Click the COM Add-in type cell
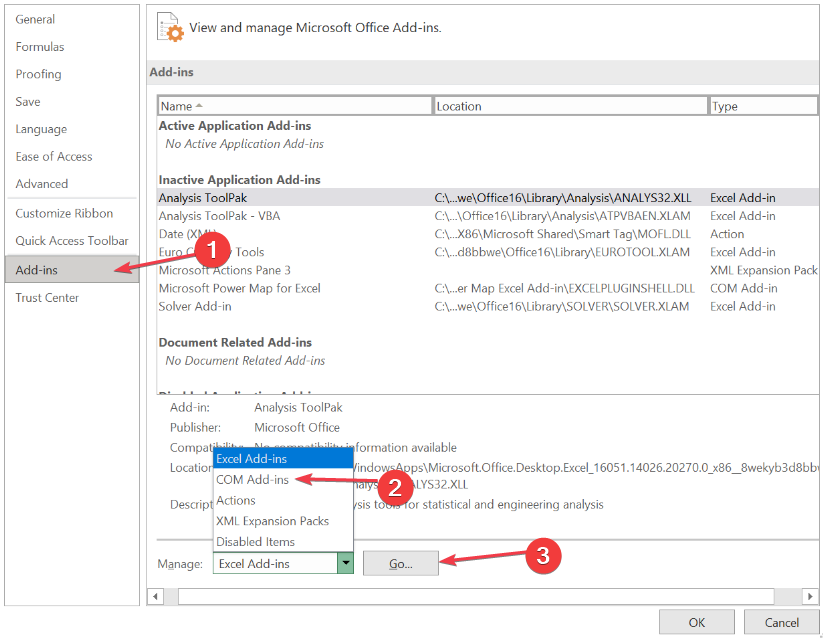The image size is (823, 638). (x=744, y=288)
